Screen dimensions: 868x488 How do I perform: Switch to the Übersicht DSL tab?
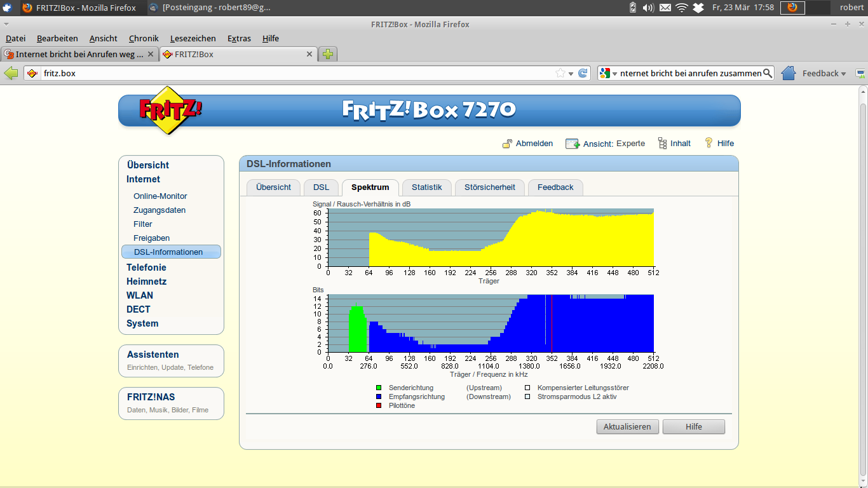pos(273,187)
